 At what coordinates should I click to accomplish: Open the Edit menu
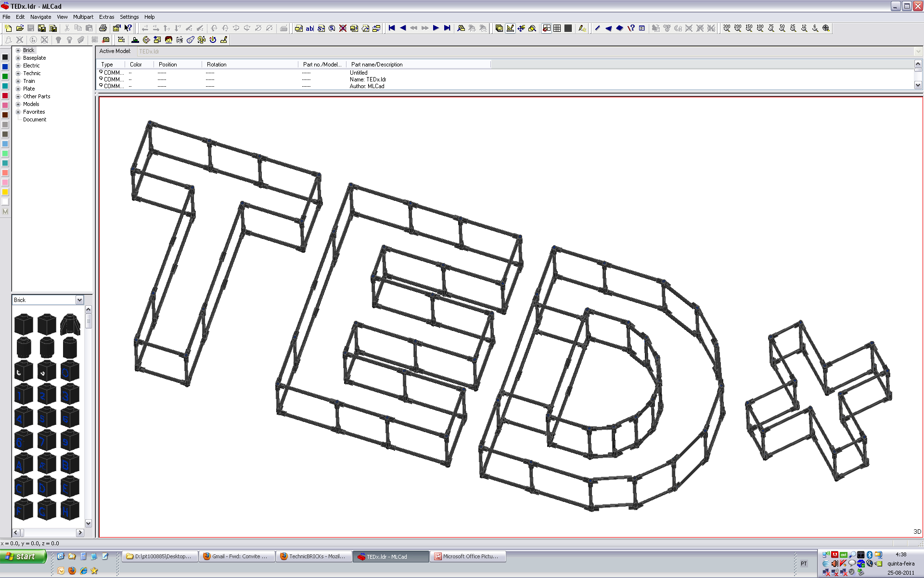click(x=20, y=17)
